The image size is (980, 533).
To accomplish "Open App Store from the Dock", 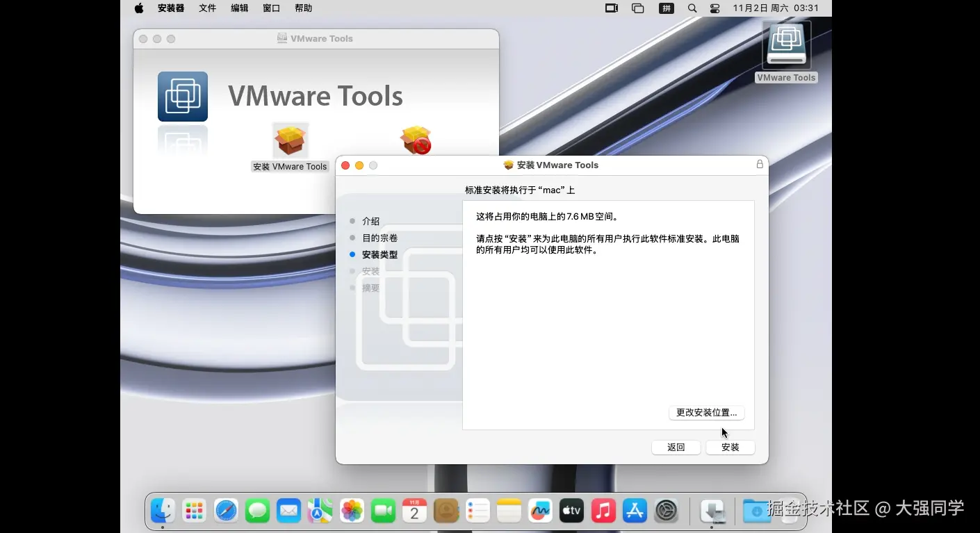I will (x=635, y=511).
